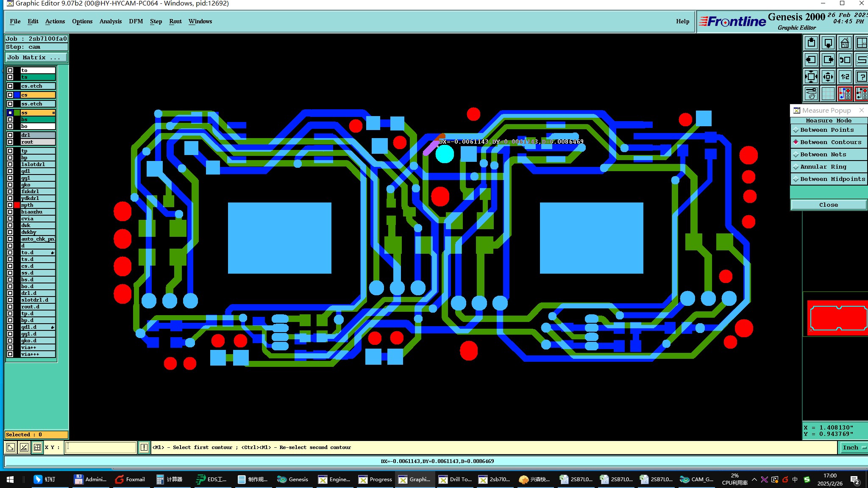
Task: Select Annular Ring measure mode
Action: pyautogui.click(x=823, y=167)
